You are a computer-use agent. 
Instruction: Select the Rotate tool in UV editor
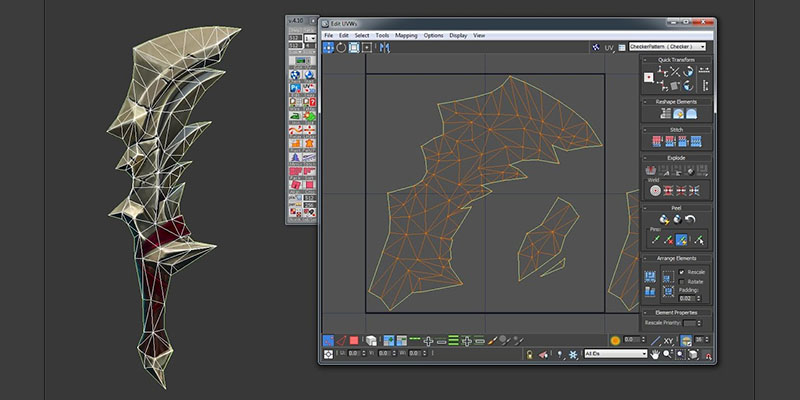point(341,47)
